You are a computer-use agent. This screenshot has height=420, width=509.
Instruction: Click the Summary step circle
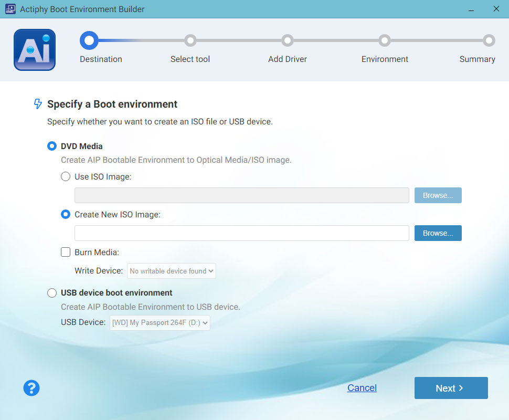[489, 40]
